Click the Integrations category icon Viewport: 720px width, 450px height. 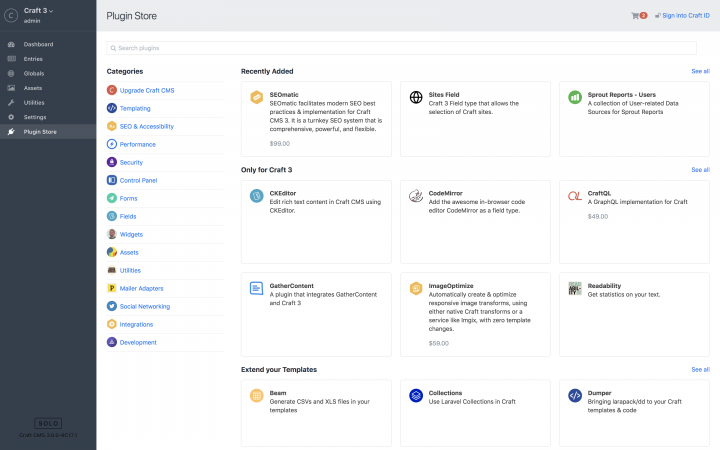[112, 324]
